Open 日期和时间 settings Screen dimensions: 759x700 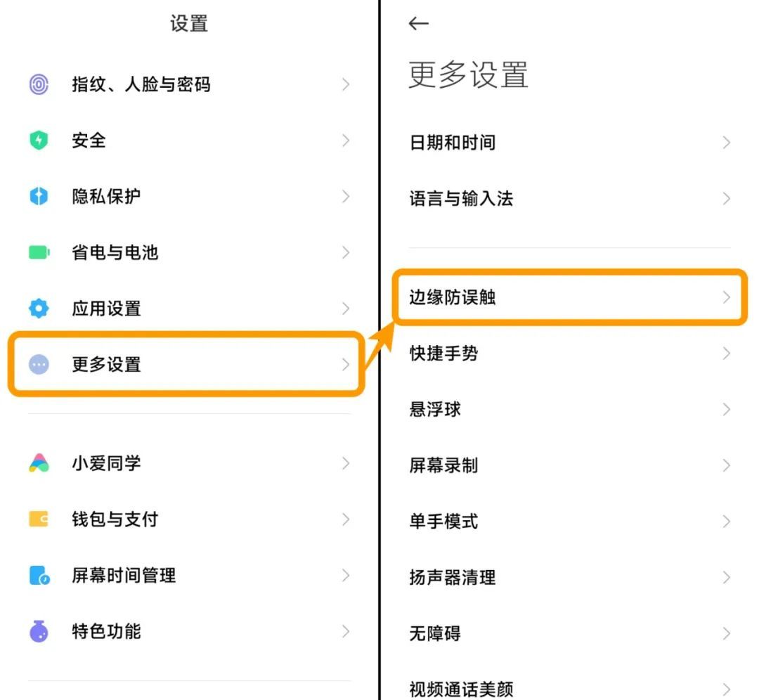[453, 143]
